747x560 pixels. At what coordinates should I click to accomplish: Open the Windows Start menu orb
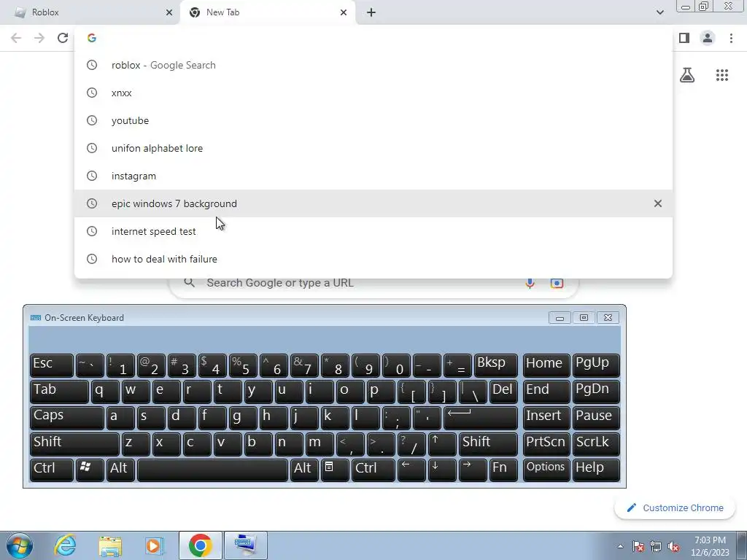pyautogui.click(x=19, y=545)
